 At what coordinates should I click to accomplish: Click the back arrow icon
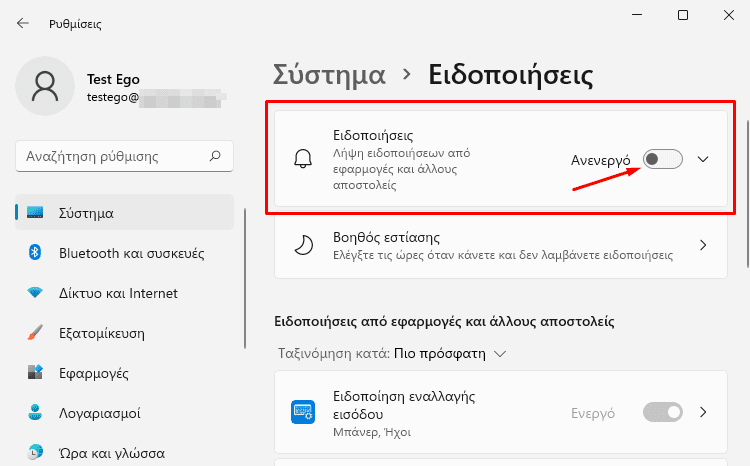[x=22, y=23]
